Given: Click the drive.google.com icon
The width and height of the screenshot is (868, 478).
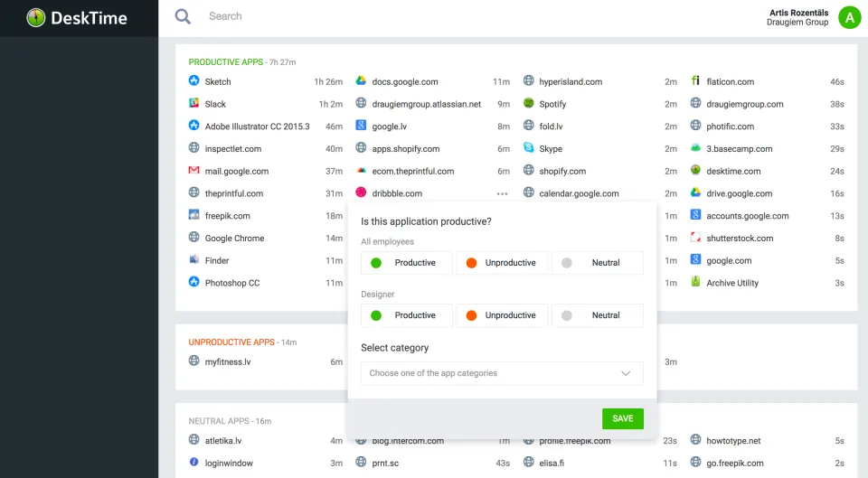Looking at the screenshot, I should 696,192.
